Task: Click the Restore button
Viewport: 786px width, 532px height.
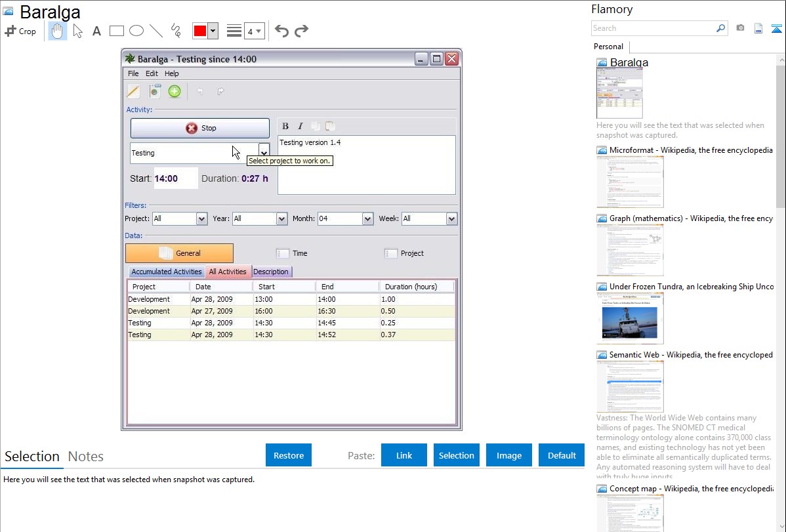Action: (289, 455)
